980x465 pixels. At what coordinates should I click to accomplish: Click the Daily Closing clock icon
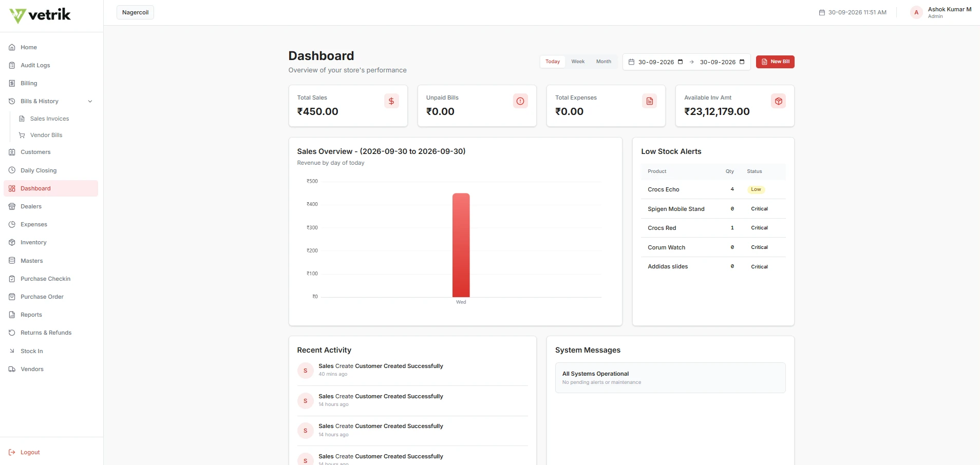[x=12, y=170]
